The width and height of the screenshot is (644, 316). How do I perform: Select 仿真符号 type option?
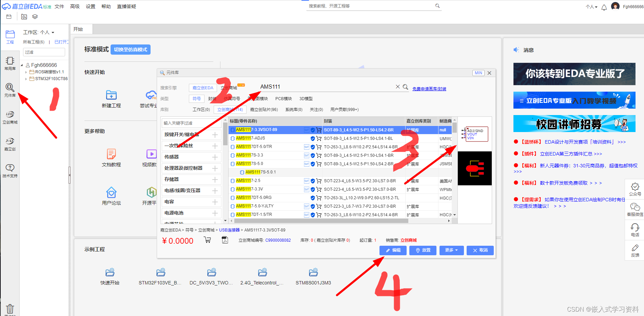[x=232, y=99]
